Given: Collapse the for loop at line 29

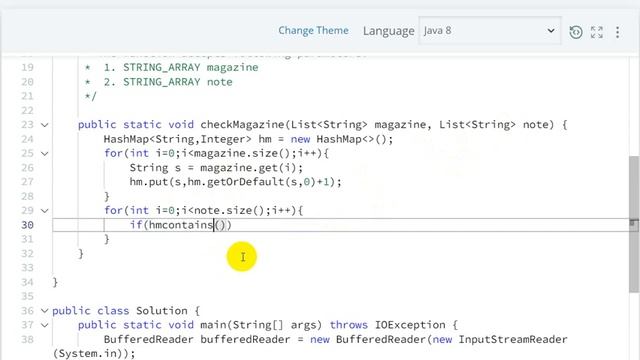Looking at the screenshot, I should pos(44,211).
